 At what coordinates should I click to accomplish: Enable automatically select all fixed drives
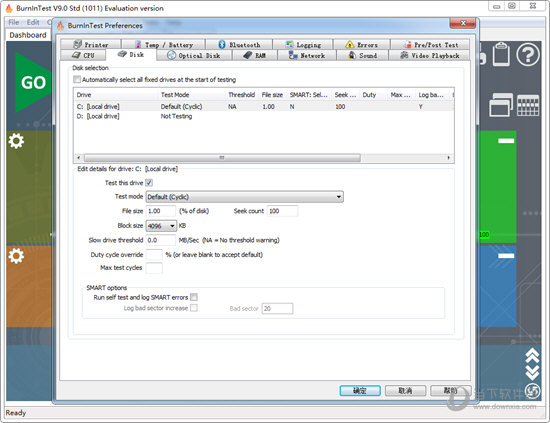77,80
